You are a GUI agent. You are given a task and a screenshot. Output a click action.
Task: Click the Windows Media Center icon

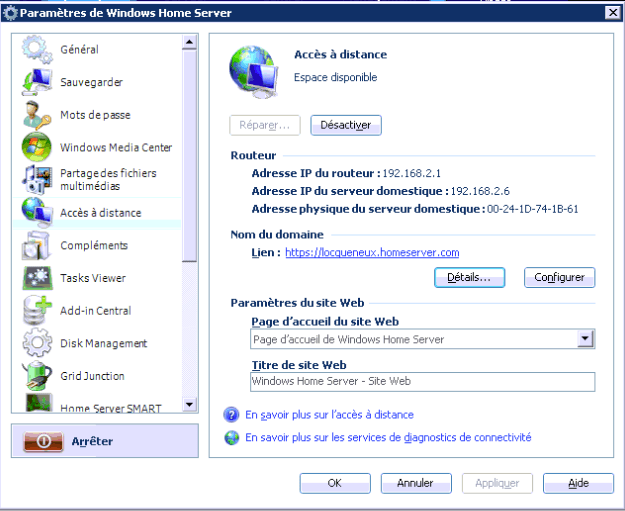[x=37, y=147]
